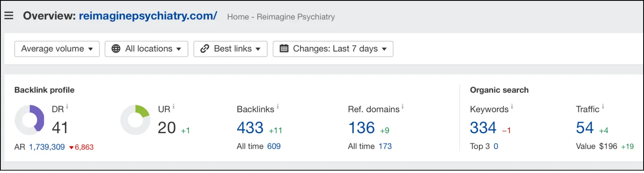Click the purple DR donut chart
The height and width of the screenshot is (173, 644).
pos(29,120)
